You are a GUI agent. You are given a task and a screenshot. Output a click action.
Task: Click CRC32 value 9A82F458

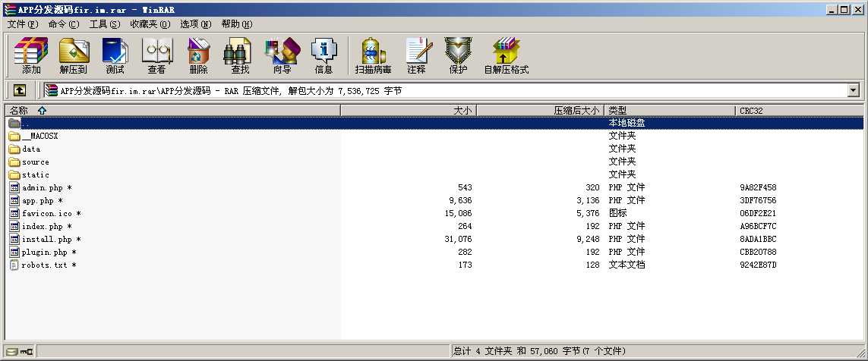(758, 187)
